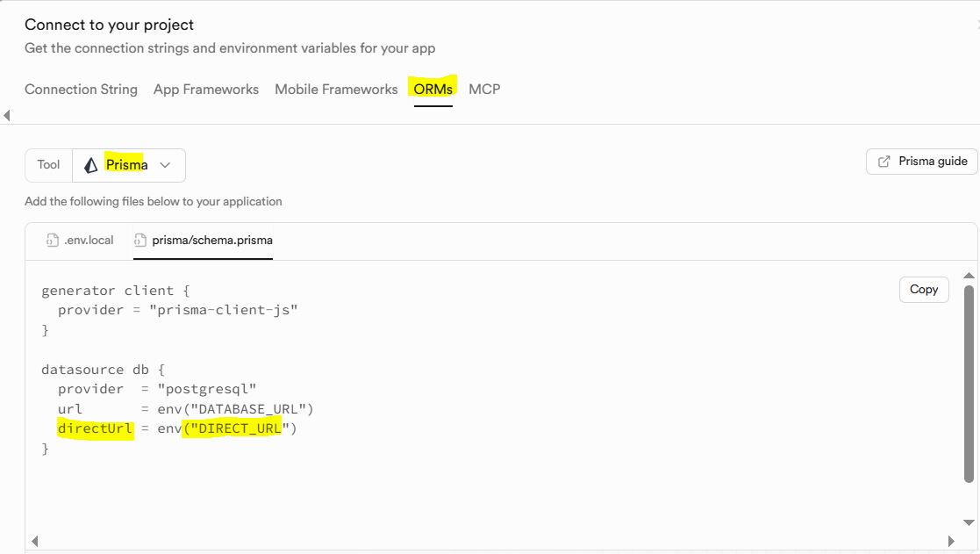Click the code panel's horizontal scroll-right arrow
Screen dimensions: 980x554
click(951, 541)
